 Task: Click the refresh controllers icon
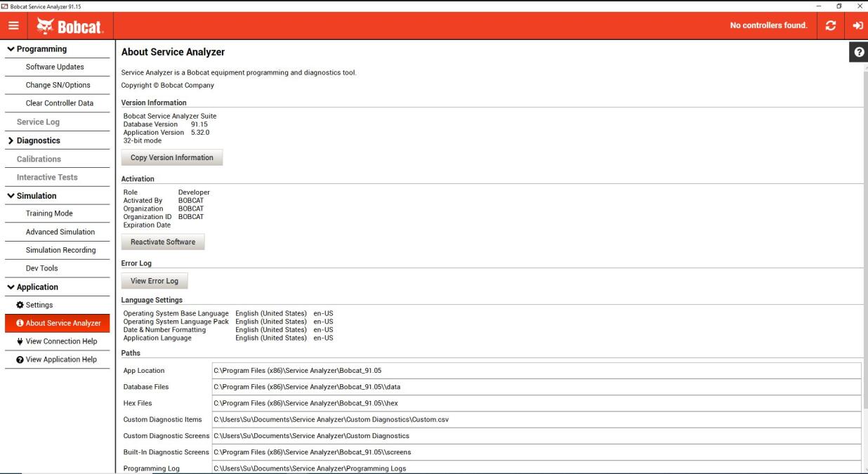click(831, 26)
